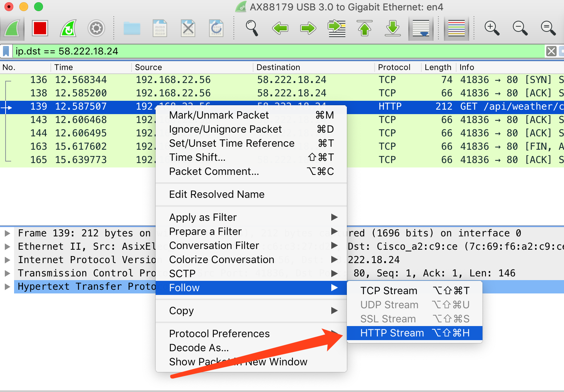Image resolution: width=564 pixels, height=392 pixels.
Task: Choose Time Shift... menu entry
Action: 251,157
